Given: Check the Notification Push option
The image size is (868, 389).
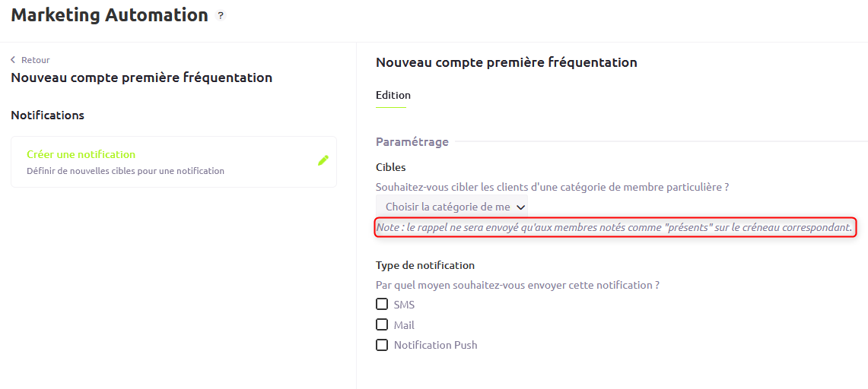Looking at the screenshot, I should [x=381, y=345].
